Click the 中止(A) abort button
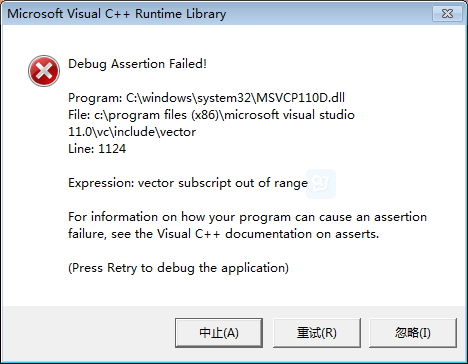Viewport: 468px width, 364px height. tap(219, 333)
